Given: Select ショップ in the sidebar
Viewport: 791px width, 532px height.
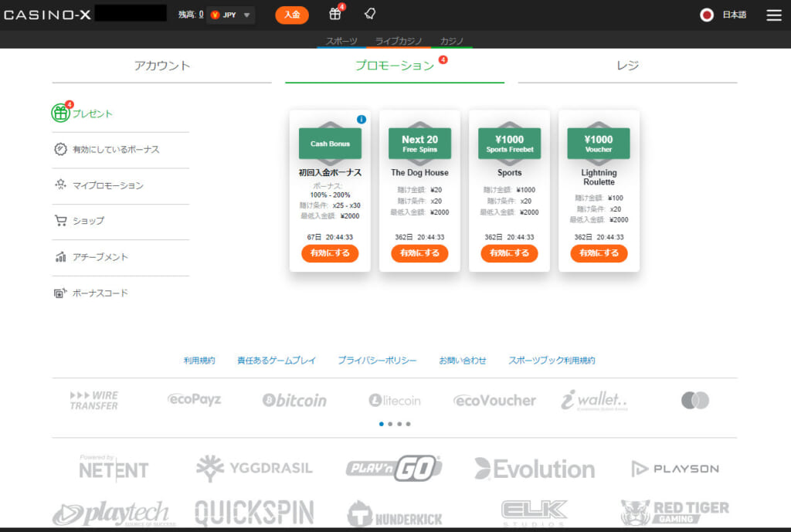Looking at the screenshot, I should tap(88, 221).
